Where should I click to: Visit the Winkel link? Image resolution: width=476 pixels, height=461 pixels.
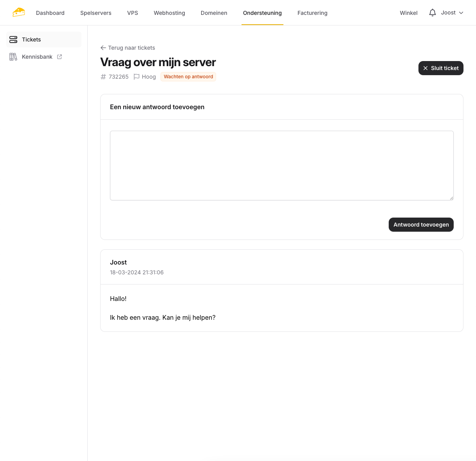click(409, 13)
